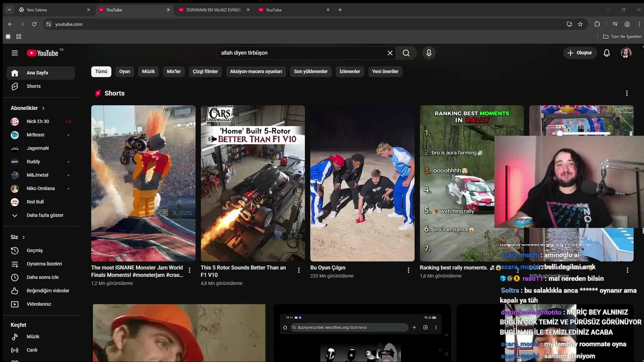The height and width of the screenshot is (362, 644).
Task: Open Daha sonra izle watch later
Action: (41, 278)
